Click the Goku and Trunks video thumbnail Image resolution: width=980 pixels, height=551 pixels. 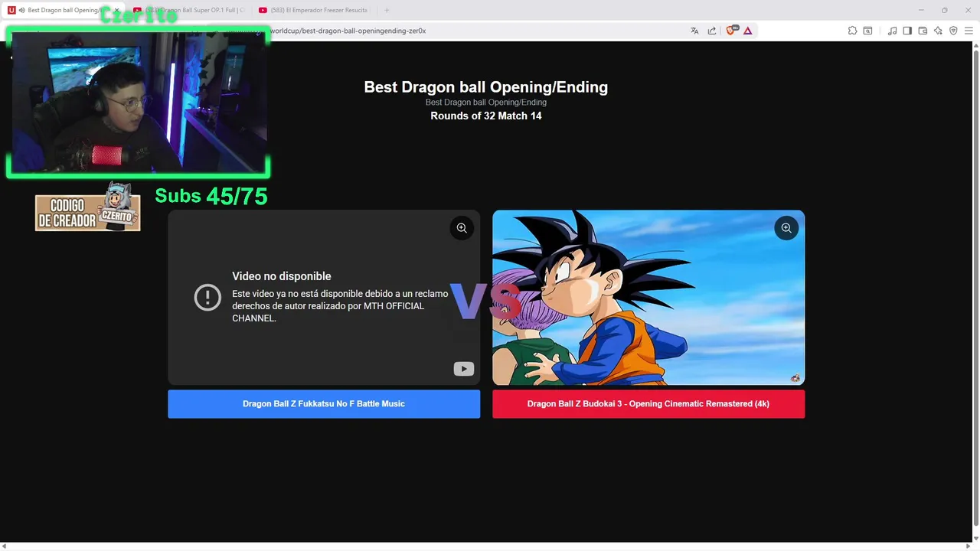point(648,298)
